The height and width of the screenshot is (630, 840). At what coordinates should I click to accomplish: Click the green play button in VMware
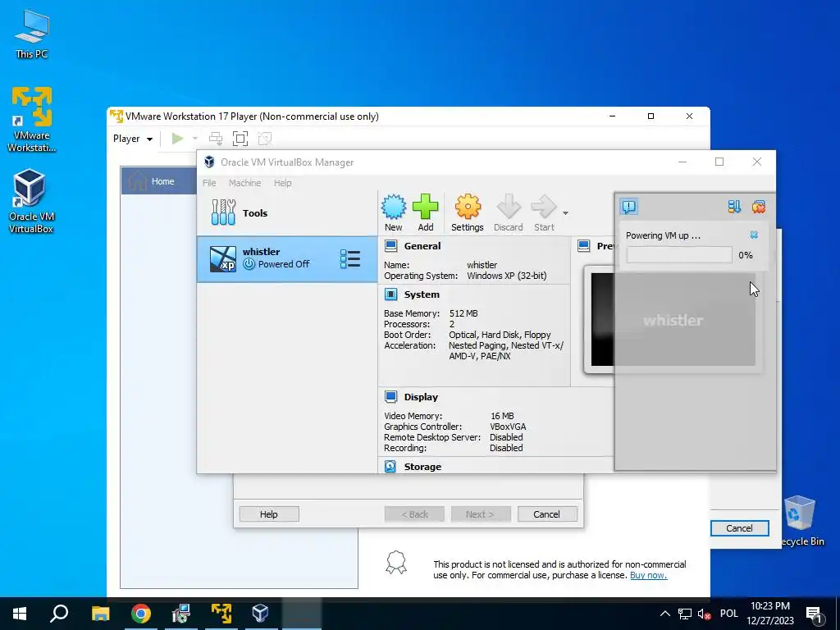(x=177, y=139)
